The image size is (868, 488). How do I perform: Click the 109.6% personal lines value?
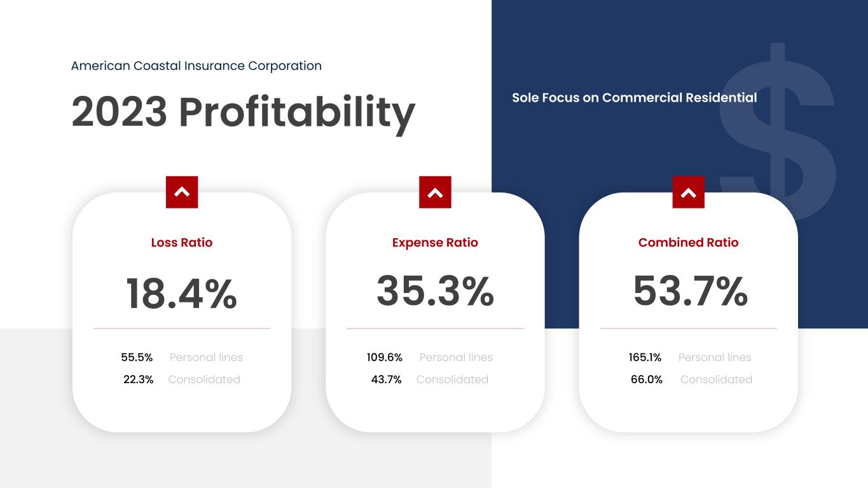(385, 358)
